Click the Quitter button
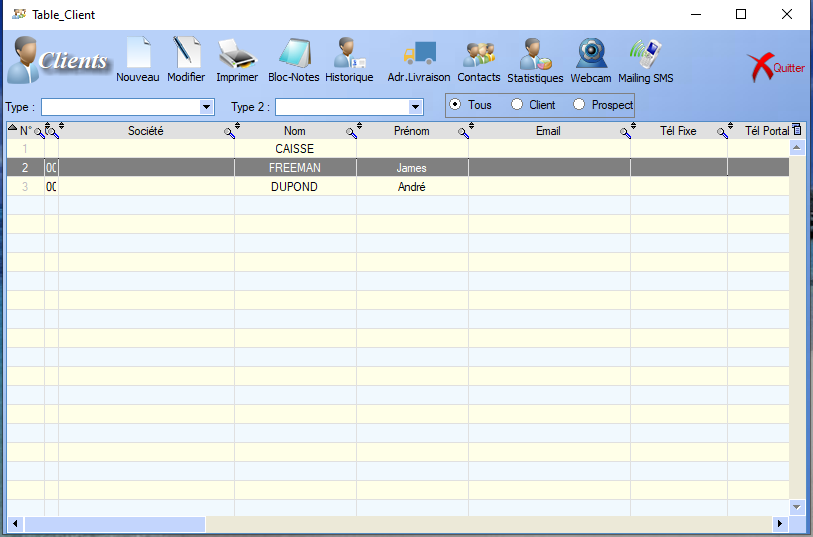Viewport: 813px width, 537px height. [x=776, y=67]
